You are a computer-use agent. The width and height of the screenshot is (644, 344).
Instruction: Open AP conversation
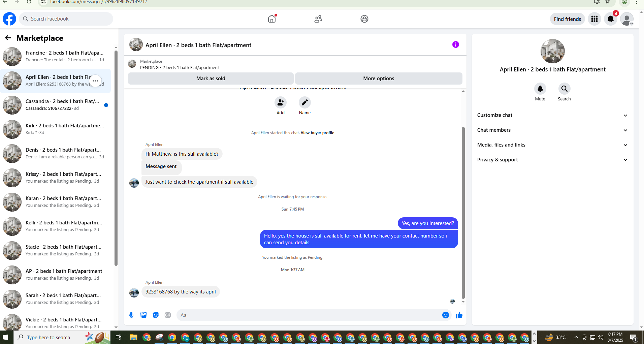pyautogui.click(x=56, y=275)
